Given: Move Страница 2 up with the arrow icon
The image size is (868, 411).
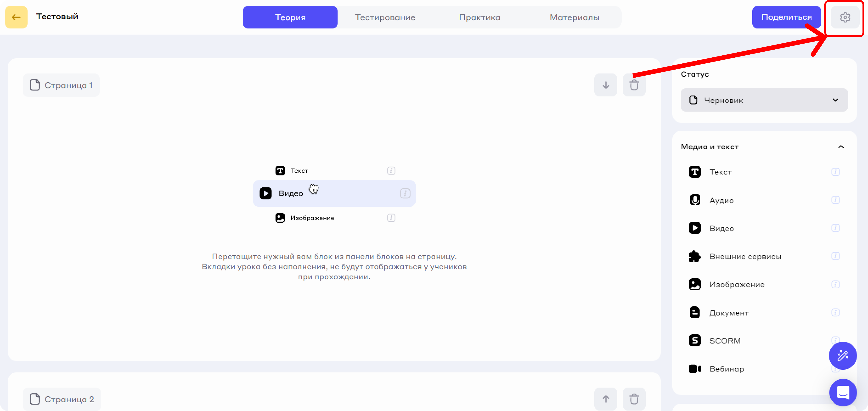Looking at the screenshot, I should (606, 399).
